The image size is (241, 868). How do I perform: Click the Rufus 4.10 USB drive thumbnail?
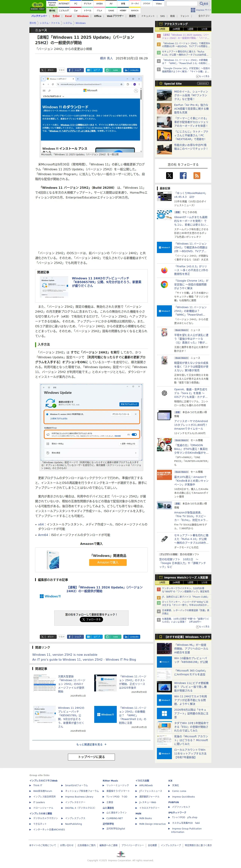[x=164, y=539]
